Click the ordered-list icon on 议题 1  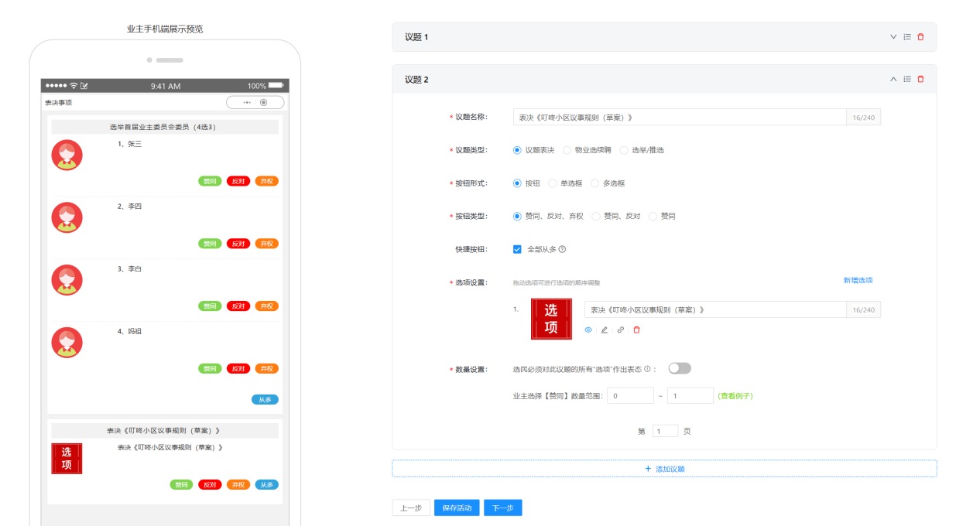(x=906, y=37)
